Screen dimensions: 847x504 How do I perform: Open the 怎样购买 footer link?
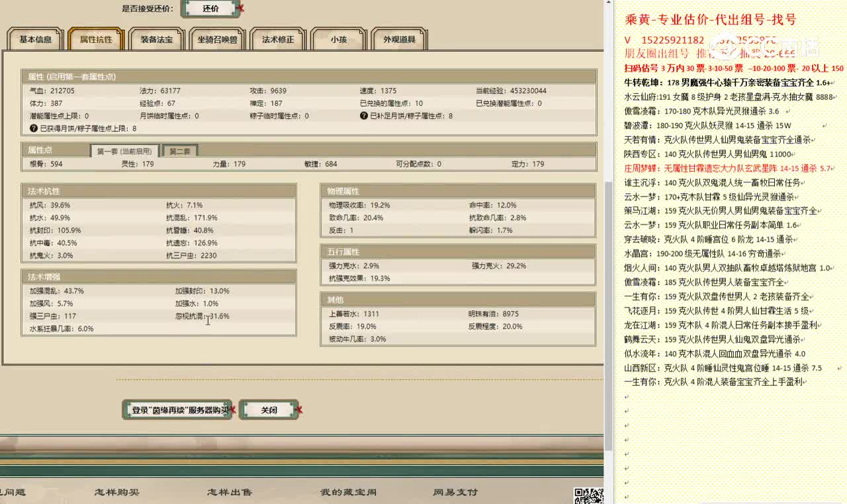pyautogui.click(x=116, y=492)
